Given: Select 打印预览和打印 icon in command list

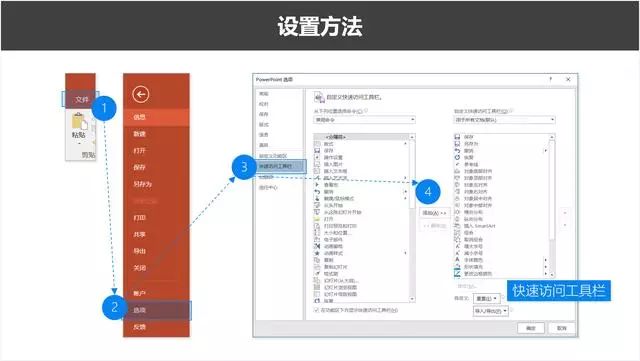Looking at the screenshot, I should [x=317, y=226].
